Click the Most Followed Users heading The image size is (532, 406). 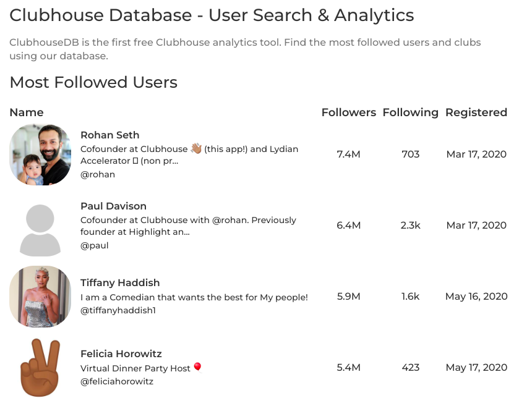(93, 82)
